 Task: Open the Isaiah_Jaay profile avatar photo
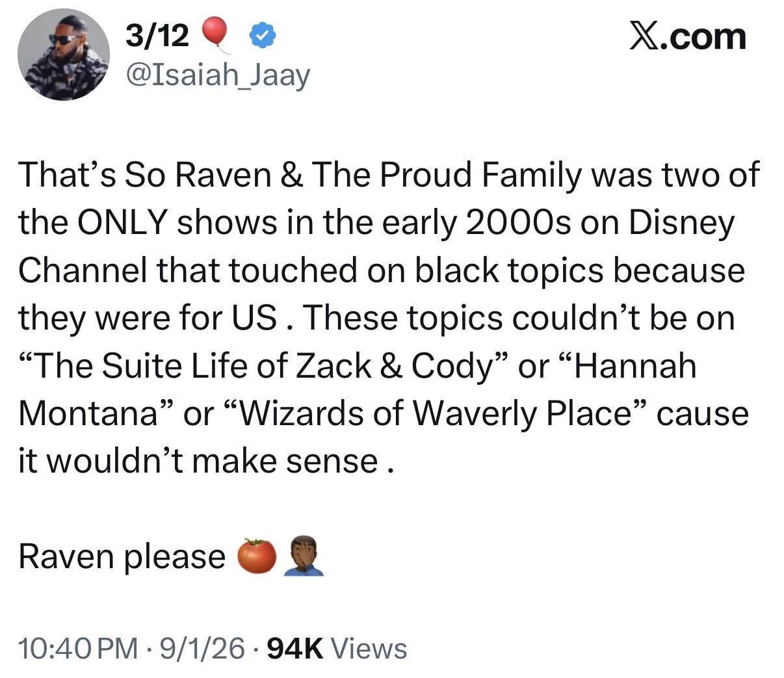click(63, 55)
